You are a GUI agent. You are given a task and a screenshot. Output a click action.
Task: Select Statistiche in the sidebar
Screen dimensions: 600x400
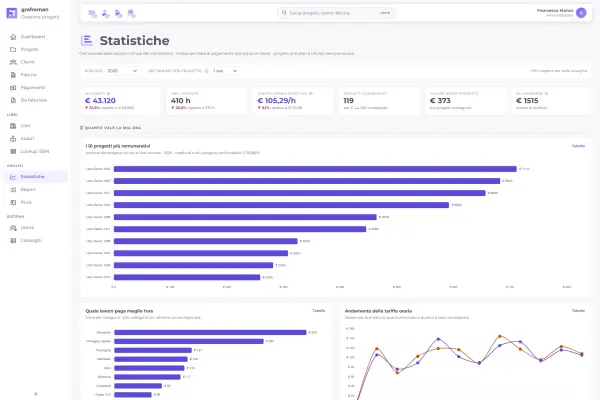(x=36, y=177)
